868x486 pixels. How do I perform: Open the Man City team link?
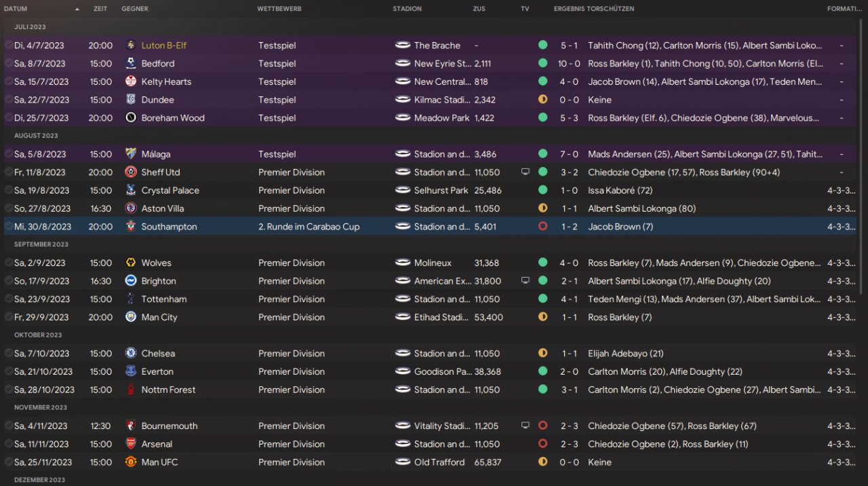tap(159, 317)
